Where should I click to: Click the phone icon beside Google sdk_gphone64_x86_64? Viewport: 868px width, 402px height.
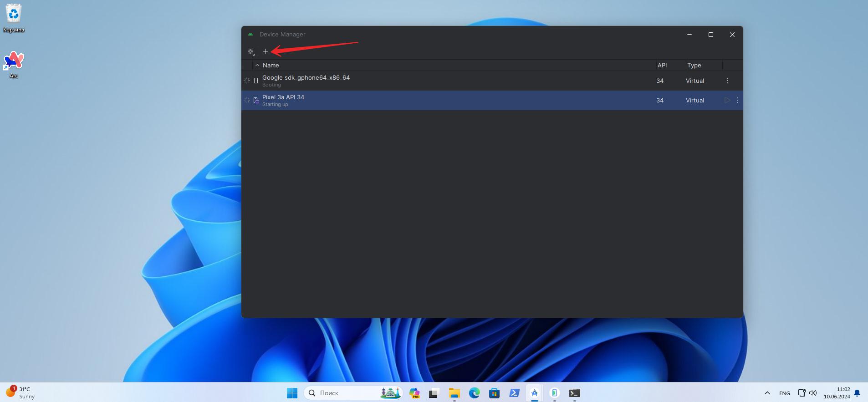tap(256, 81)
